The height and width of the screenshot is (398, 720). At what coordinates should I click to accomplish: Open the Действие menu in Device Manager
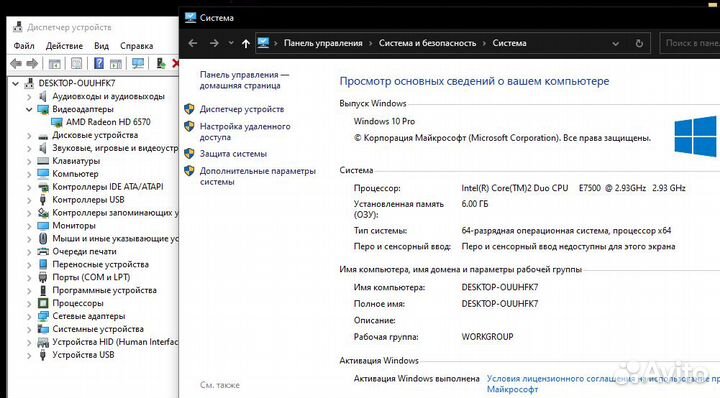click(x=64, y=46)
